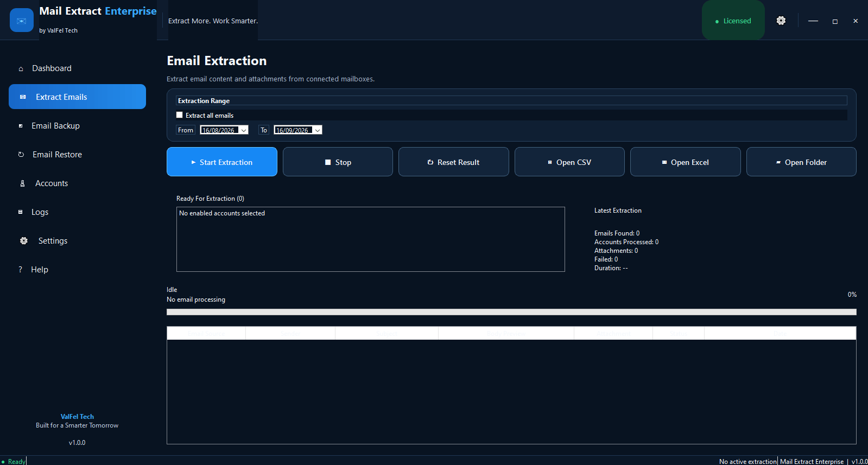Click the 'Accounts Processed: 0' statistic
This screenshot has width=868, height=465.
pos(626,242)
